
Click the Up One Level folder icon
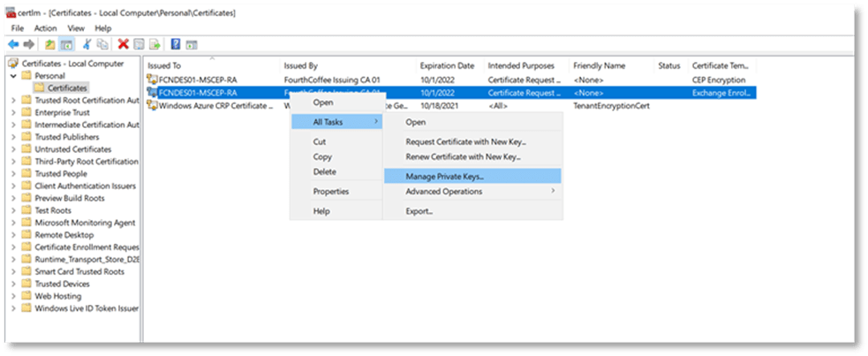(50, 44)
